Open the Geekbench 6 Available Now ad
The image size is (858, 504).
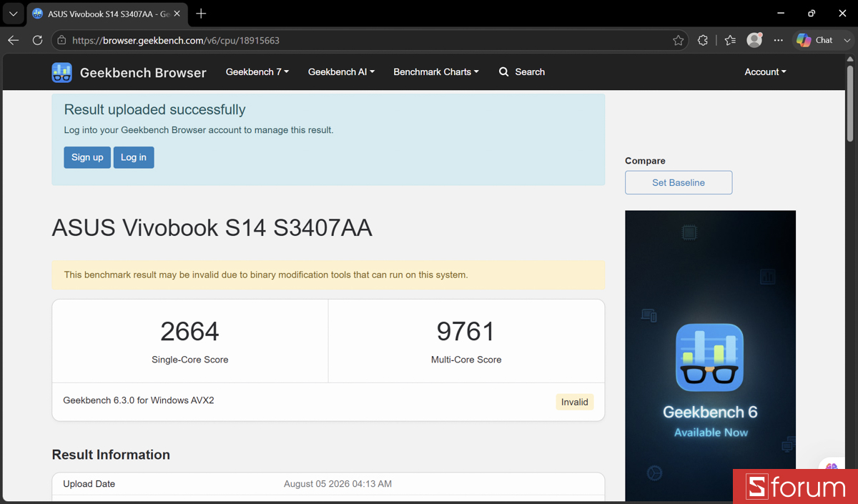[x=710, y=355]
